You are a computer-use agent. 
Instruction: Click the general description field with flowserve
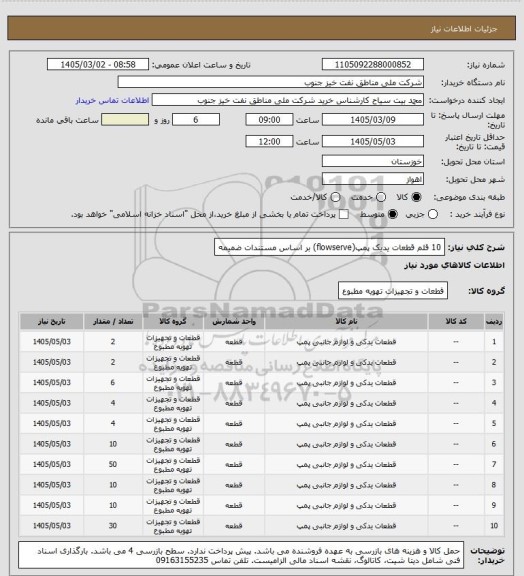pyautogui.click(x=329, y=247)
